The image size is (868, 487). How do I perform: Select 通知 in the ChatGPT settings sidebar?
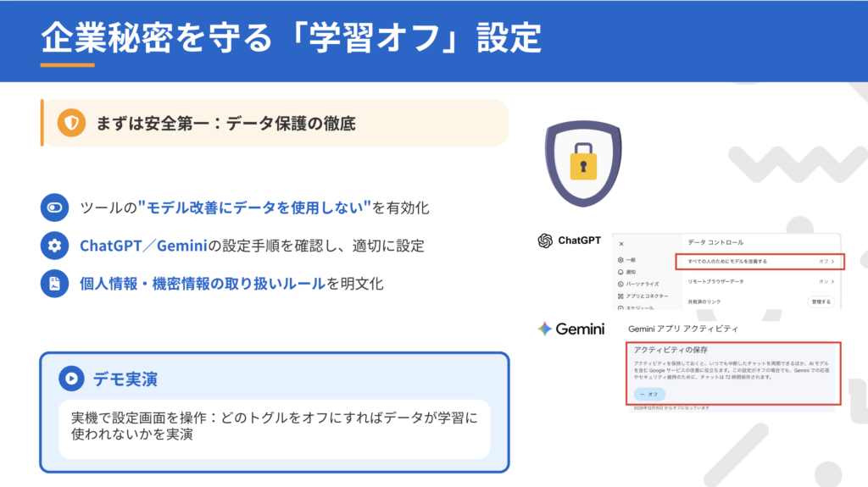tap(627, 272)
